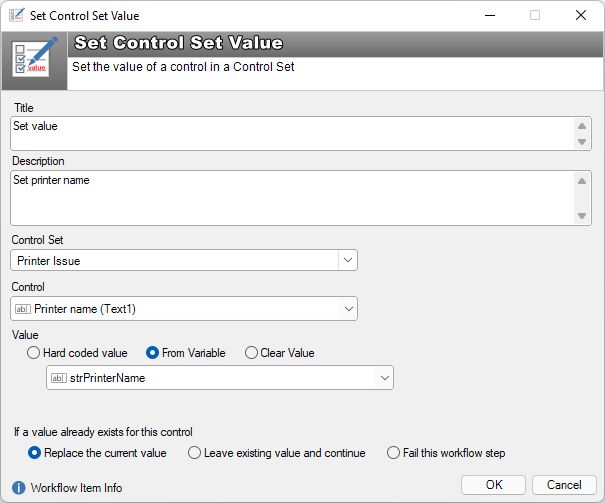The height and width of the screenshot is (503, 605).
Task: Click the title bar app icon
Action: click(x=17, y=15)
